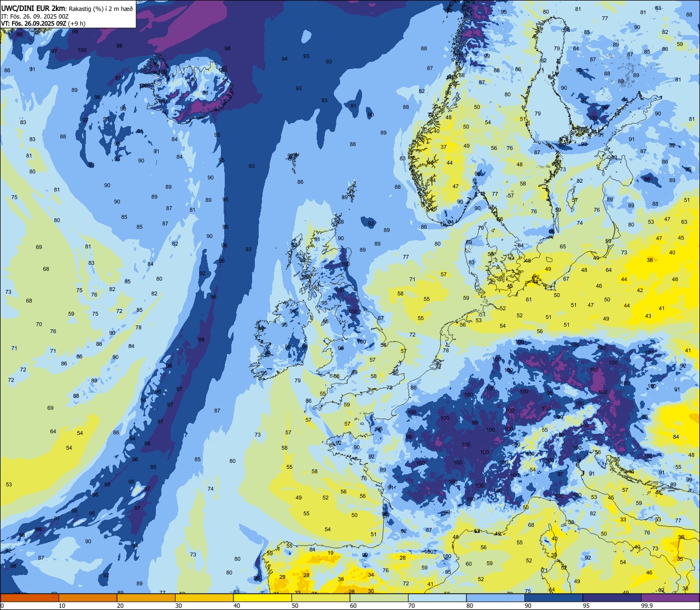700x610 pixels.
Task: Click the 95–99.9 indigo legend swatch
Action: coord(612,598)
